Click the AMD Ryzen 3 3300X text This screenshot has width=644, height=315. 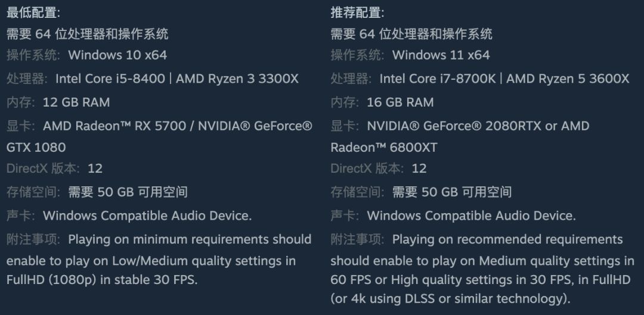[x=237, y=79]
